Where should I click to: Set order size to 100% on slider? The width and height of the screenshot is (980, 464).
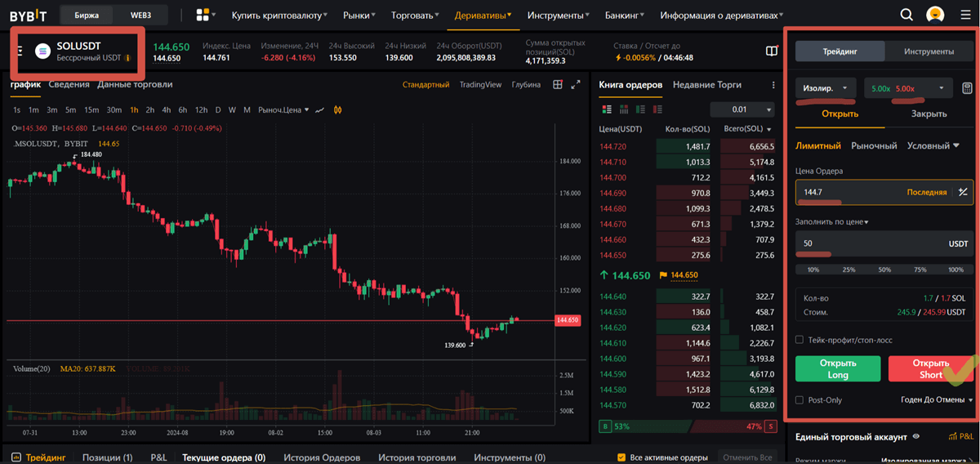tap(955, 269)
